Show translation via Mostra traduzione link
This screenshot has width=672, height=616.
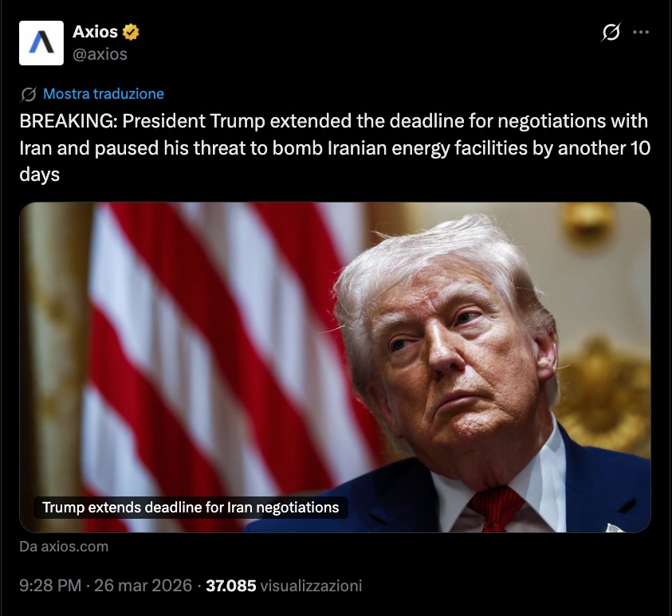click(104, 94)
